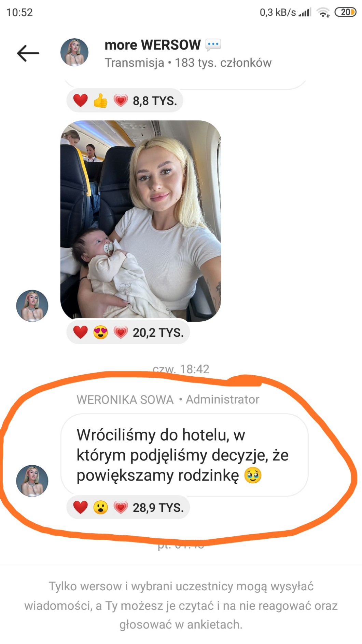This screenshot has width=362, height=644.
Task: Open the channel profile picture in header
Action: point(74,52)
